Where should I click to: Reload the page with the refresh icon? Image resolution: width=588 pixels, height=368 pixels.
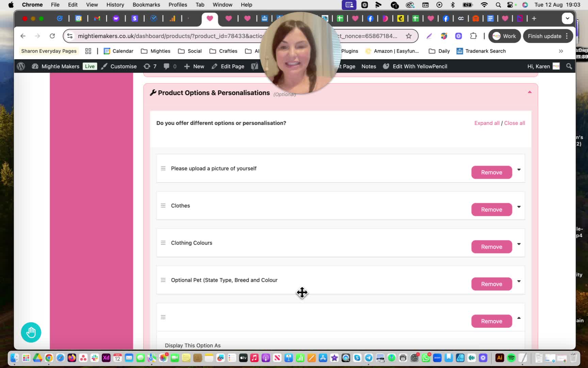point(52,36)
